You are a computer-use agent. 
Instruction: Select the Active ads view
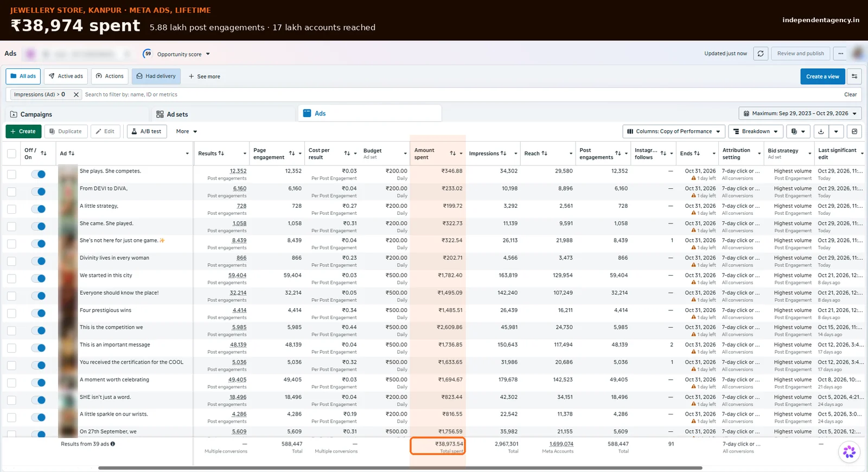pyautogui.click(x=66, y=76)
